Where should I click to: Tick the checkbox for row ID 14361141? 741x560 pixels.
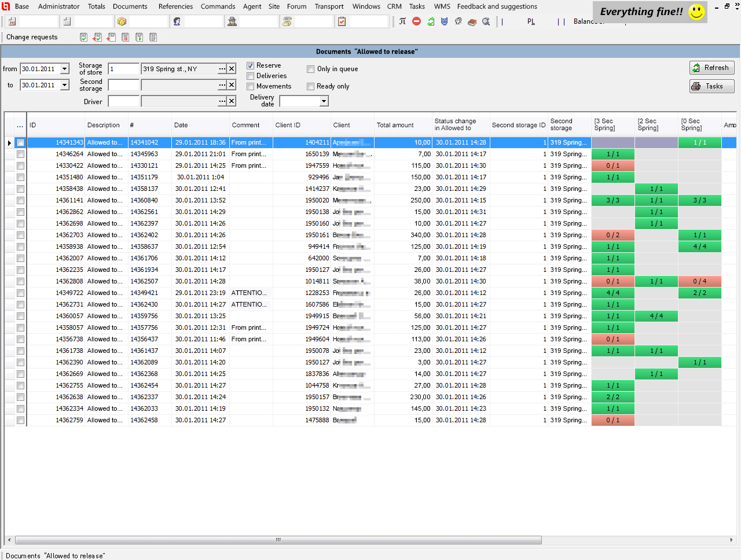click(x=21, y=200)
